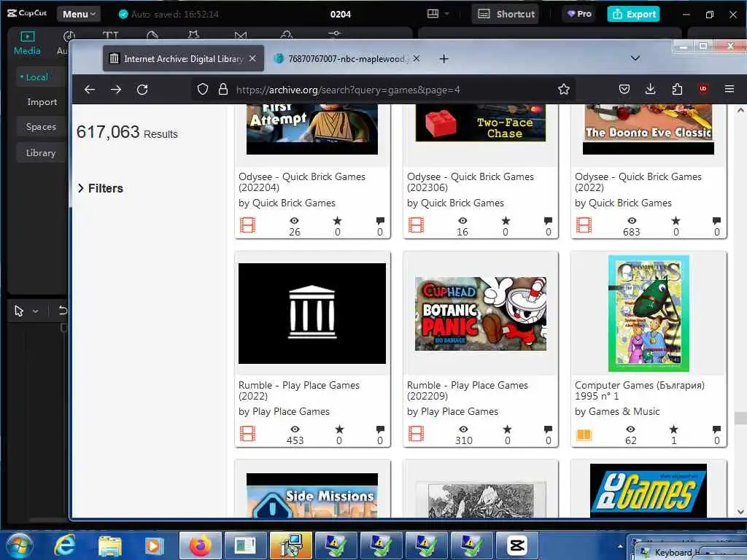Open Windows Explorer folder from taskbar
747x560 pixels.
point(110,545)
